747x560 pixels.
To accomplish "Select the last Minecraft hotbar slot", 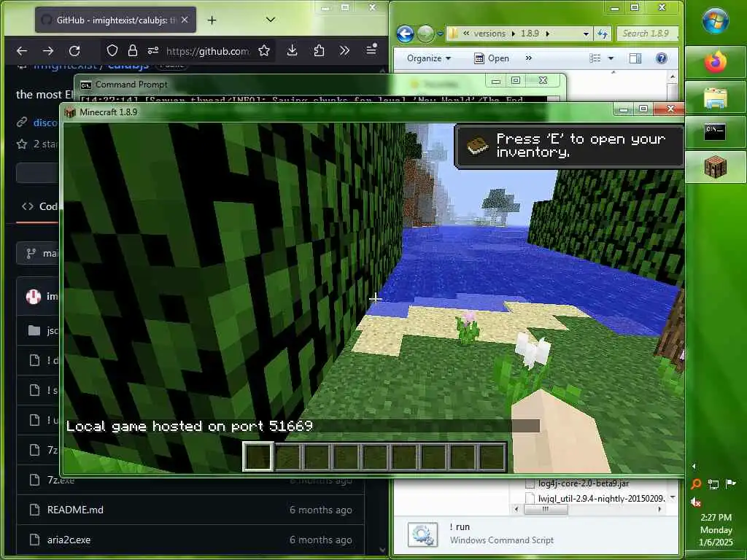I will pyautogui.click(x=492, y=456).
